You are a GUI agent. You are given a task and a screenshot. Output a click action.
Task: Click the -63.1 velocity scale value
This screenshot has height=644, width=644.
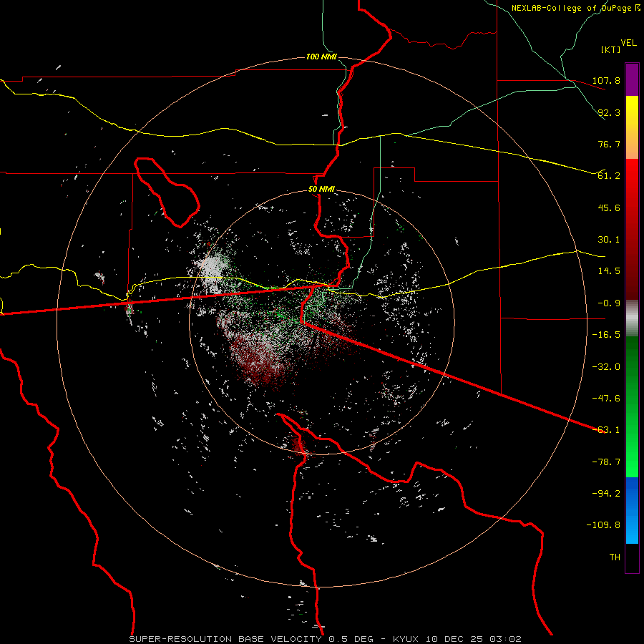pos(606,430)
